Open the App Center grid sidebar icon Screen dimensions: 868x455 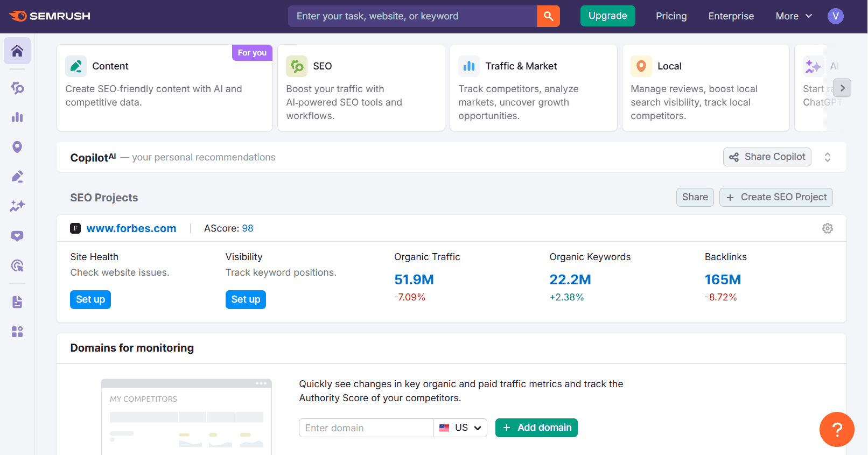17,332
